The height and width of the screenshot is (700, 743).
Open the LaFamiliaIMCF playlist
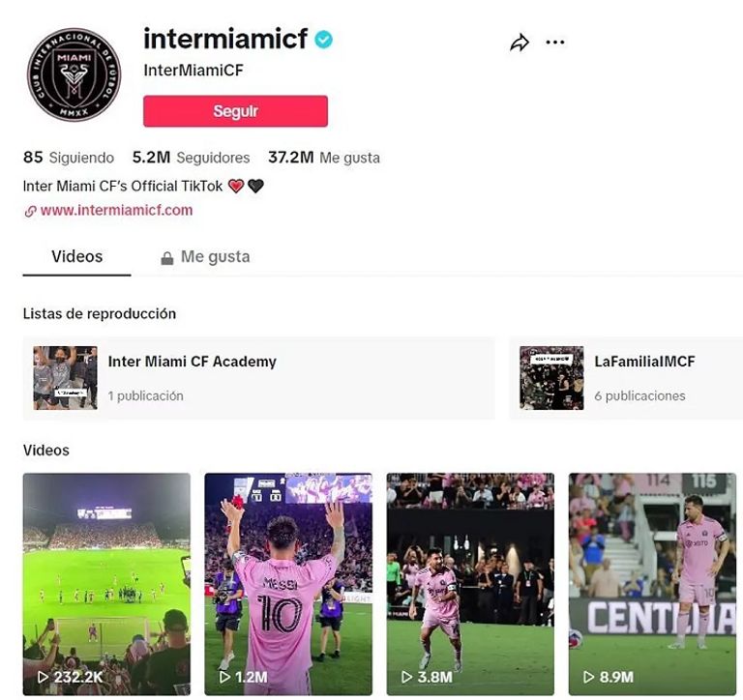tap(626, 378)
